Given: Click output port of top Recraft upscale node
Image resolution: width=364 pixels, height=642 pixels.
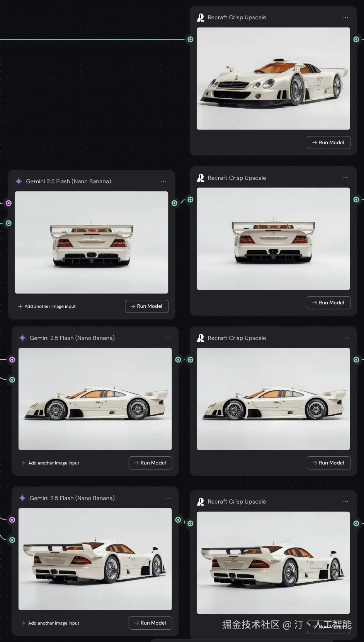Looking at the screenshot, I should coord(356,39).
